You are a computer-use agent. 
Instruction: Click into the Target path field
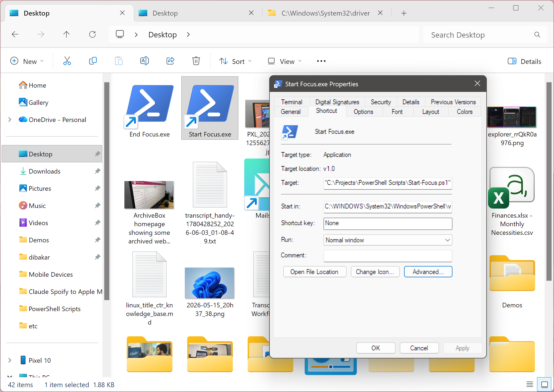(388, 183)
